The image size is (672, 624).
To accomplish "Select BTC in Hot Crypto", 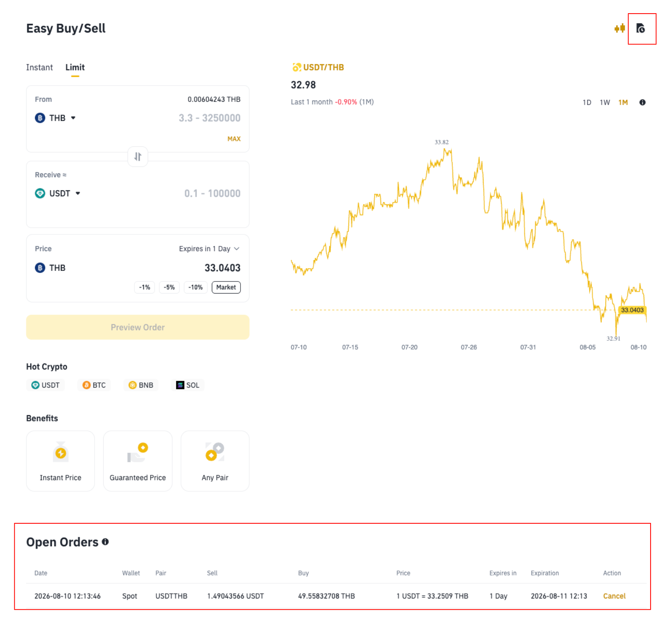I will point(94,385).
